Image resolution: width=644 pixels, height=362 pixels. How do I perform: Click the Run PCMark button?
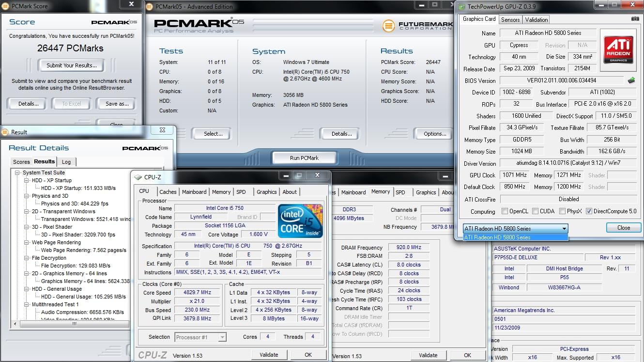tap(304, 158)
